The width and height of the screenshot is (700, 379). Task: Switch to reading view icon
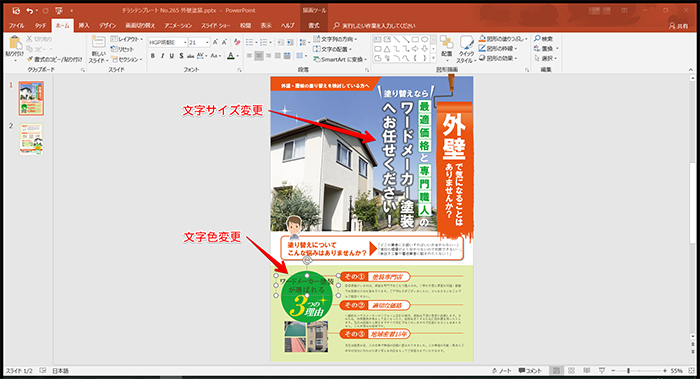(x=587, y=371)
